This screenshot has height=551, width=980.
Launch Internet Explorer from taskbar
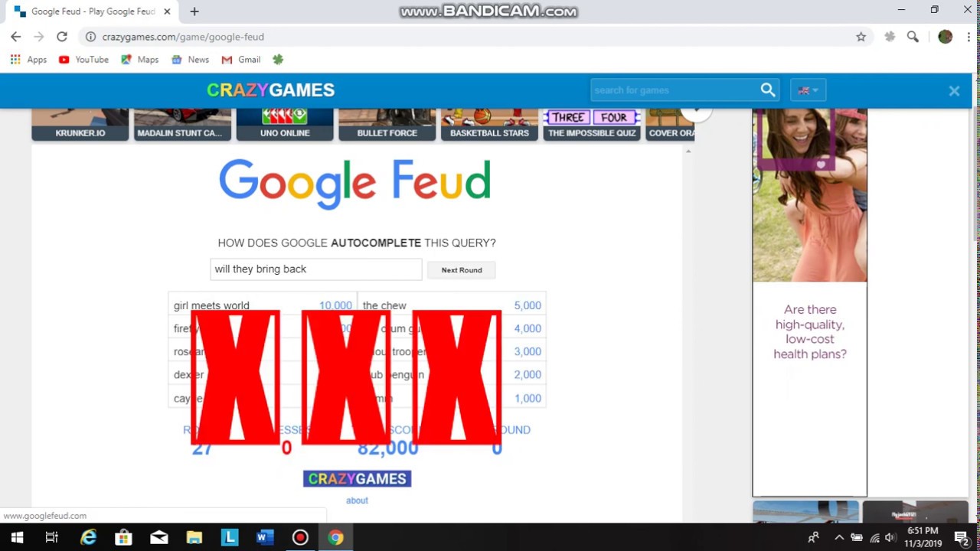pos(89,537)
